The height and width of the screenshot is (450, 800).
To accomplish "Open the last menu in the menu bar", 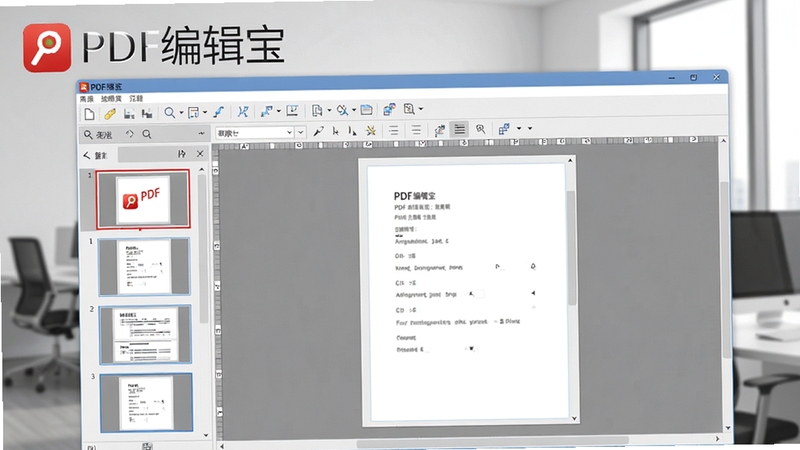I will (x=136, y=98).
